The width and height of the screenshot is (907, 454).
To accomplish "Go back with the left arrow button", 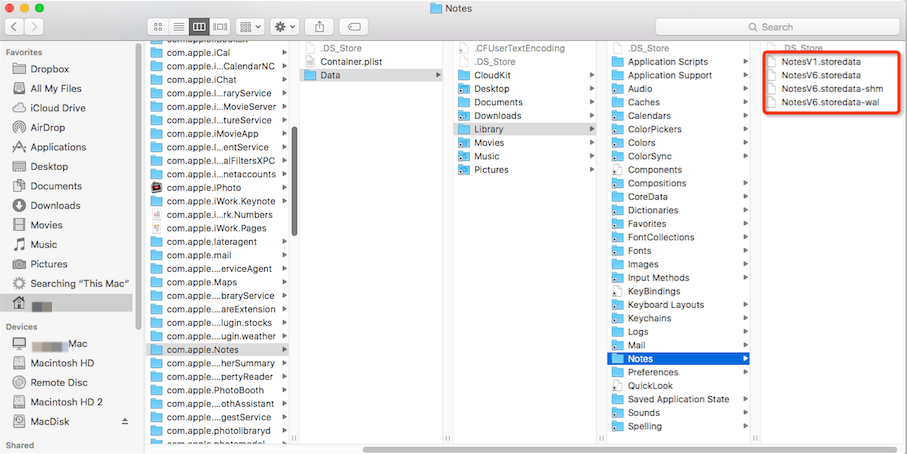I will click(14, 27).
